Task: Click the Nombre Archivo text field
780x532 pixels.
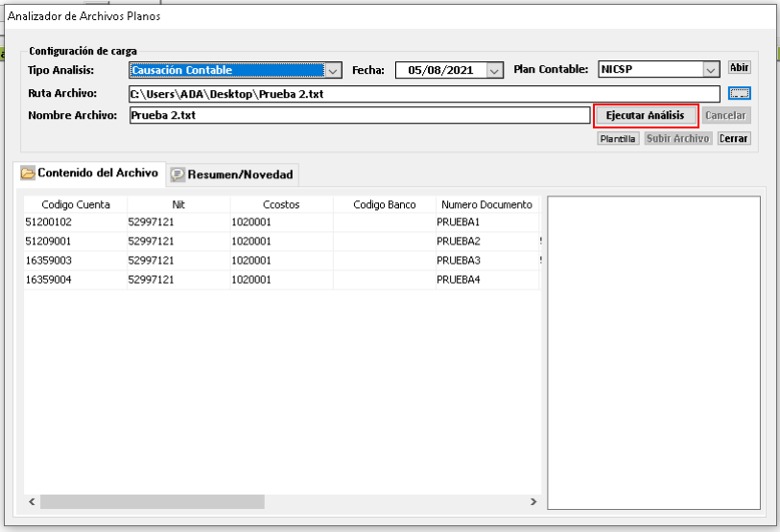Action: pos(358,115)
